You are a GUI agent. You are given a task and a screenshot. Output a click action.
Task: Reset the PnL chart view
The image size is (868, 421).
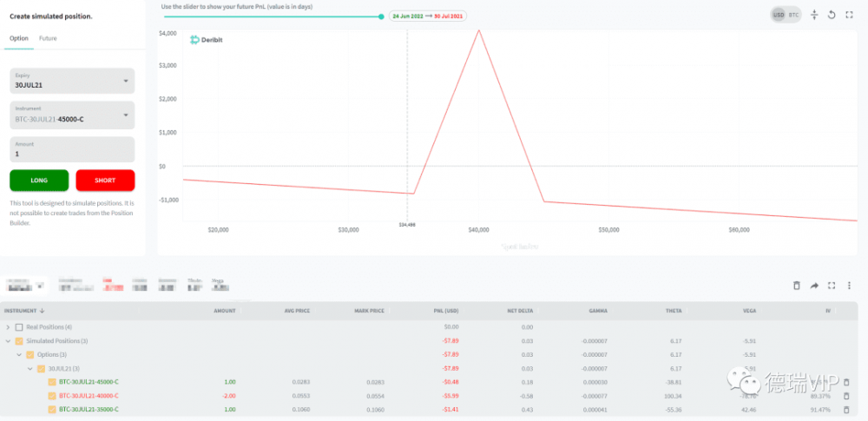pyautogui.click(x=832, y=15)
